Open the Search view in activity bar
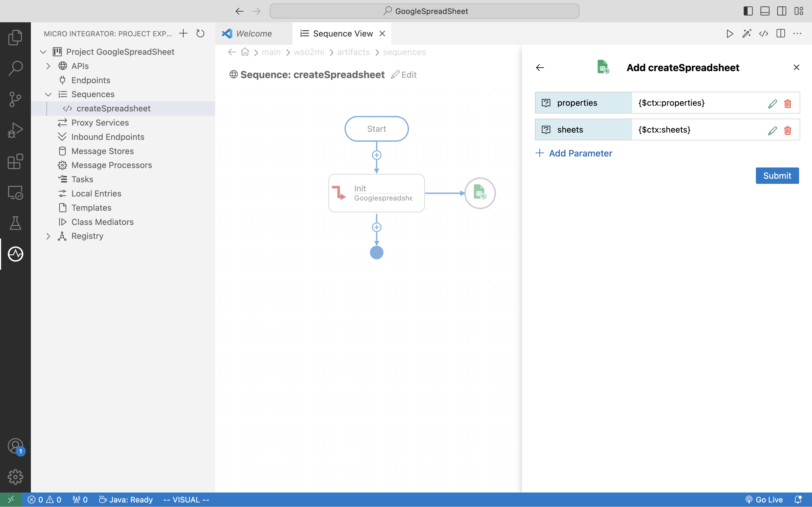 pos(15,68)
